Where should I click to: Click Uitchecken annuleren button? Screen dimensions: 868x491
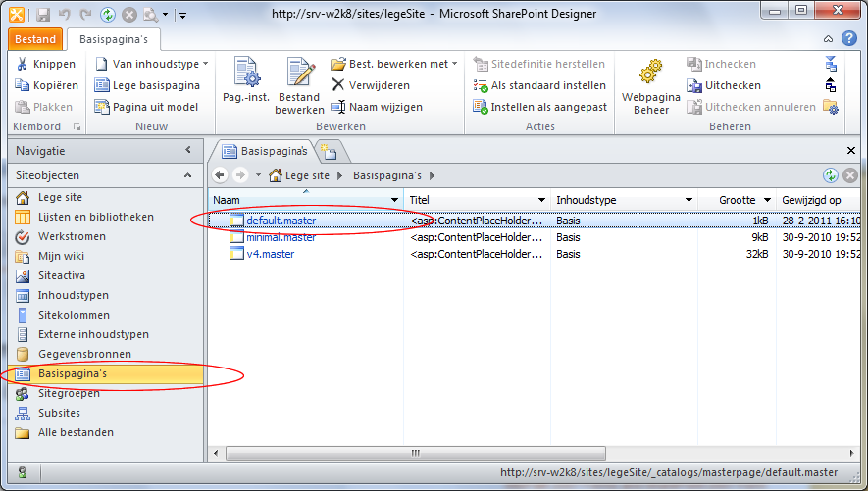[751, 107]
